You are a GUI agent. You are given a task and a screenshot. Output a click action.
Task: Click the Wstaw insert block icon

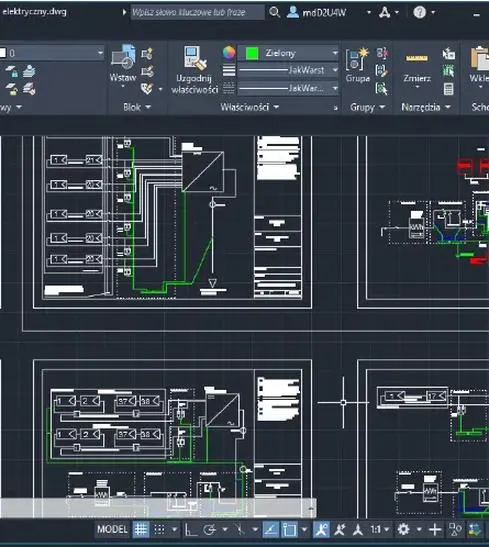point(123,57)
